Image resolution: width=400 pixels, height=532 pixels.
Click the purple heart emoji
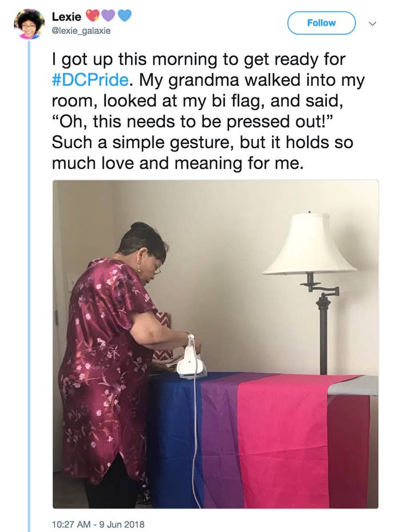[x=108, y=15]
